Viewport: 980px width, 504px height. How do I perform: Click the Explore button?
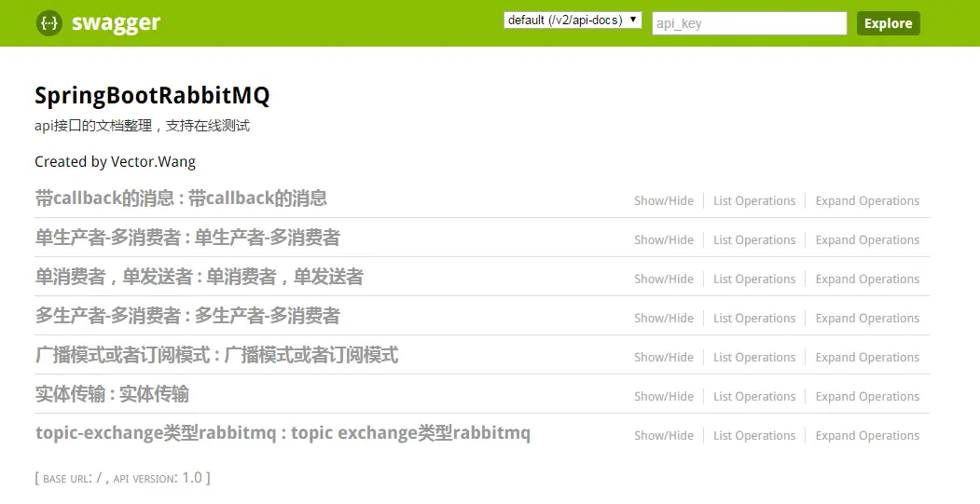pos(888,23)
